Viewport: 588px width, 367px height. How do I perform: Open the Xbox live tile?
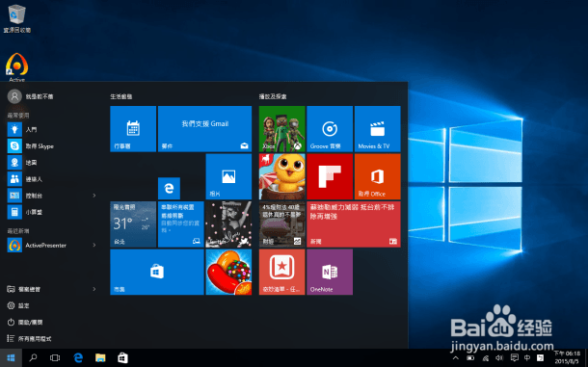click(x=281, y=128)
